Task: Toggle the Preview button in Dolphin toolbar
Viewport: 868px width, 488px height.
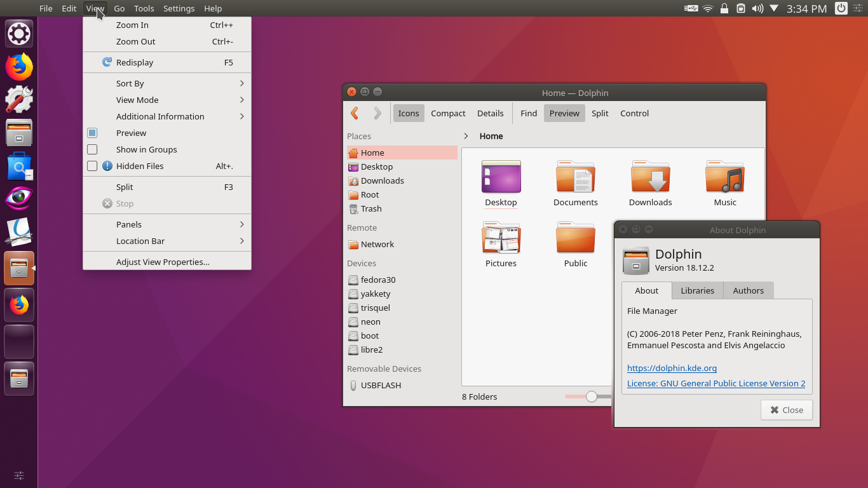Action: (x=564, y=113)
